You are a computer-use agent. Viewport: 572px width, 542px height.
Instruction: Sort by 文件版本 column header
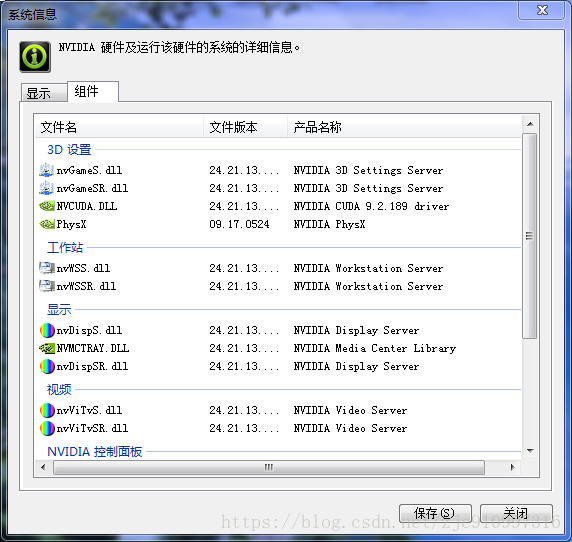pyautogui.click(x=245, y=127)
